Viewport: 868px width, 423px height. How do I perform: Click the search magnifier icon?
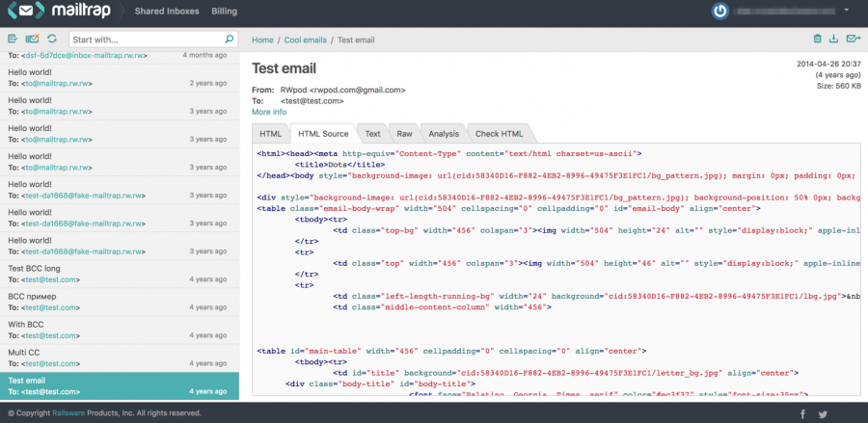(230, 40)
